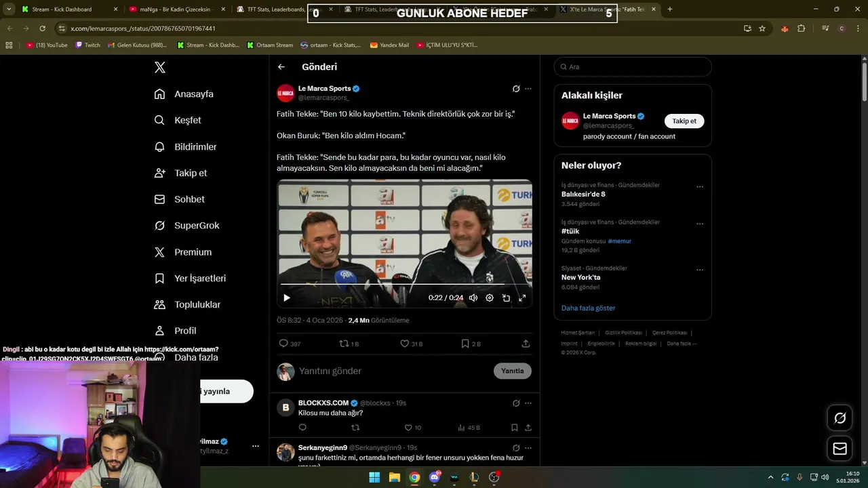Toggle picture-in-picture on video
Image resolution: width=868 pixels, height=488 pixels.
click(506, 298)
